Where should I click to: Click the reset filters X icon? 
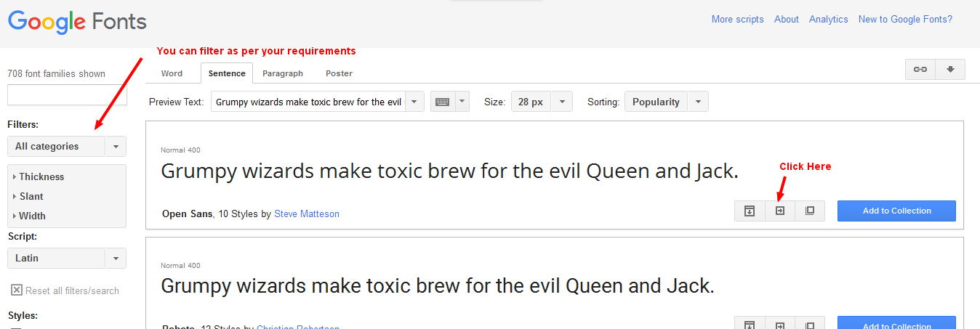[16, 291]
